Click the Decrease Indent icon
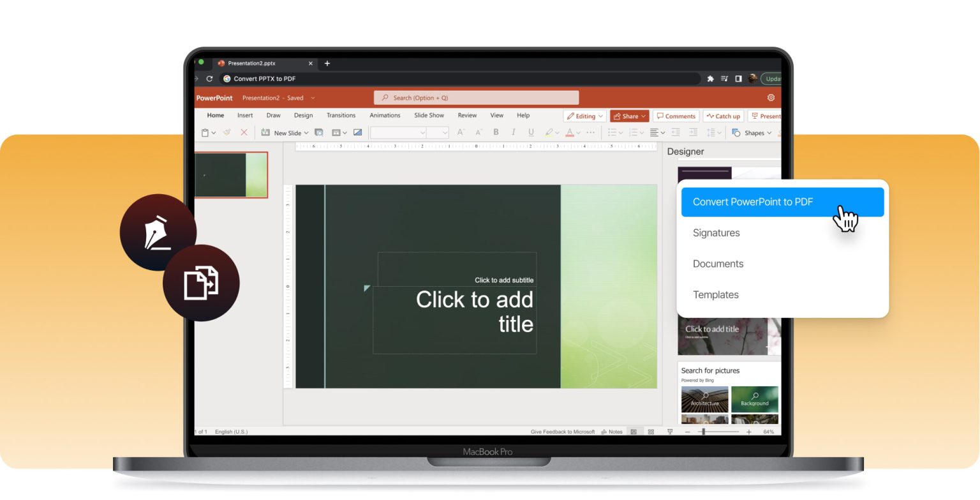This screenshot has height=500, width=980. coord(675,132)
